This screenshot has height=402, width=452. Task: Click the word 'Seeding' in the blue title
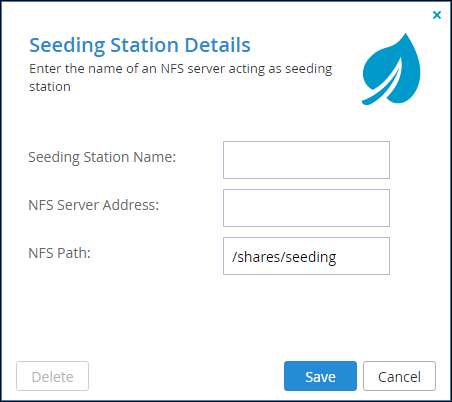[x=67, y=46]
